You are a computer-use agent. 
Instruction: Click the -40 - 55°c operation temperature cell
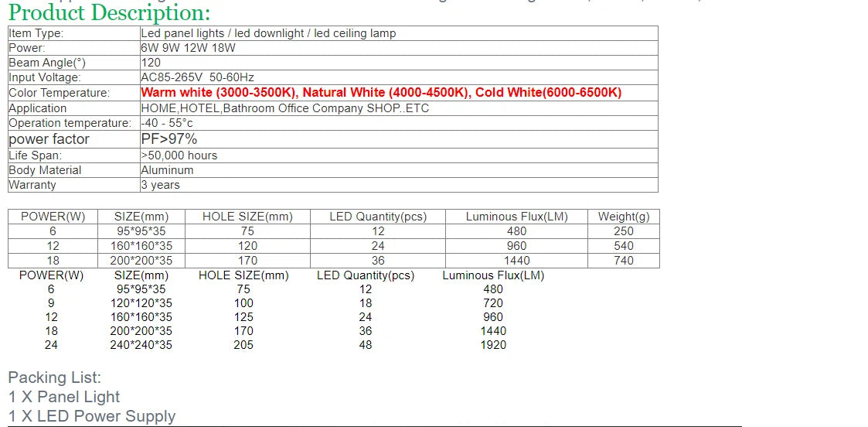pos(399,123)
